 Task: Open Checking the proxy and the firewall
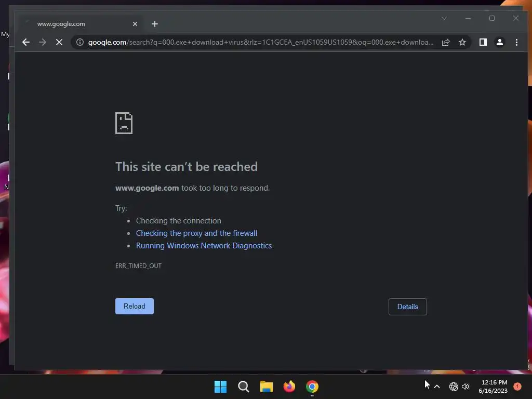coord(196,233)
